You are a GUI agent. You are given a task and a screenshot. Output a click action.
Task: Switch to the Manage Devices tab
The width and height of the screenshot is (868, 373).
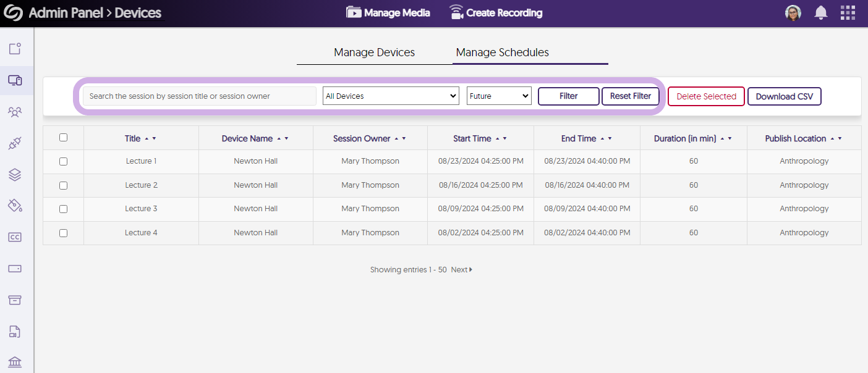(374, 52)
